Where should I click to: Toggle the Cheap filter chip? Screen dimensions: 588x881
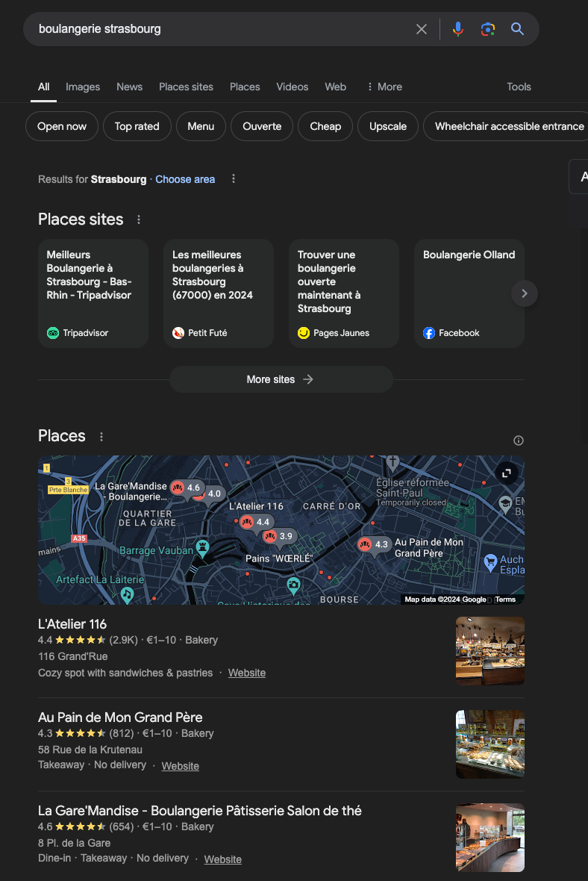[x=325, y=126]
